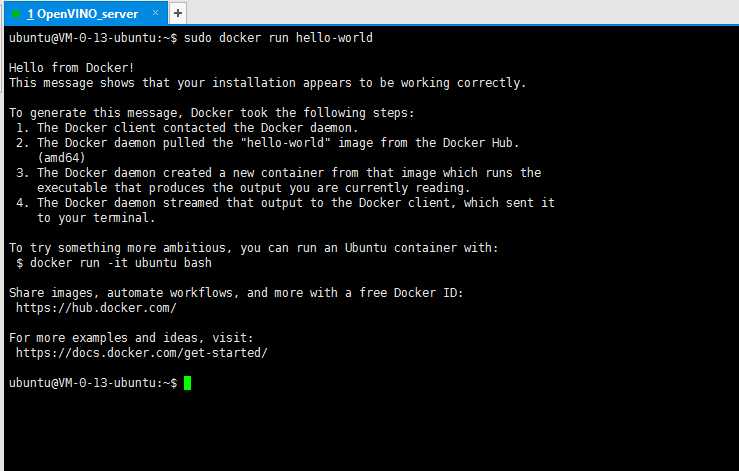Close the OpenVINO_server tab
Image resolution: width=739 pixels, height=471 pixels.
[x=156, y=13]
